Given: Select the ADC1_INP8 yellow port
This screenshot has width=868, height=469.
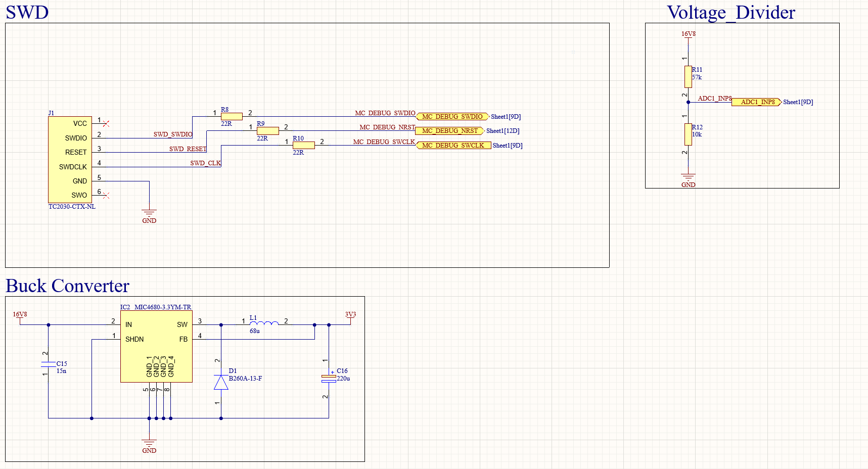Looking at the screenshot, I should (756, 102).
